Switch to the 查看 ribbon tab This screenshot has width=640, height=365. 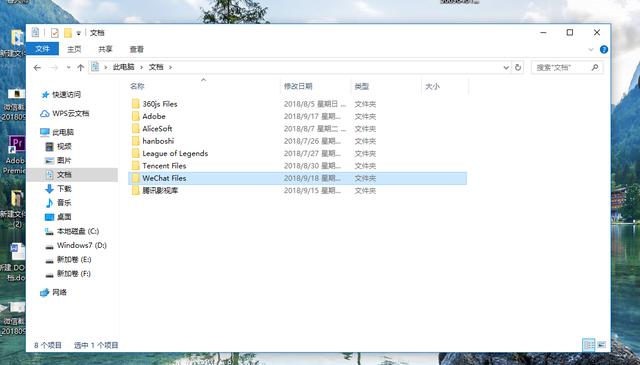136,49
